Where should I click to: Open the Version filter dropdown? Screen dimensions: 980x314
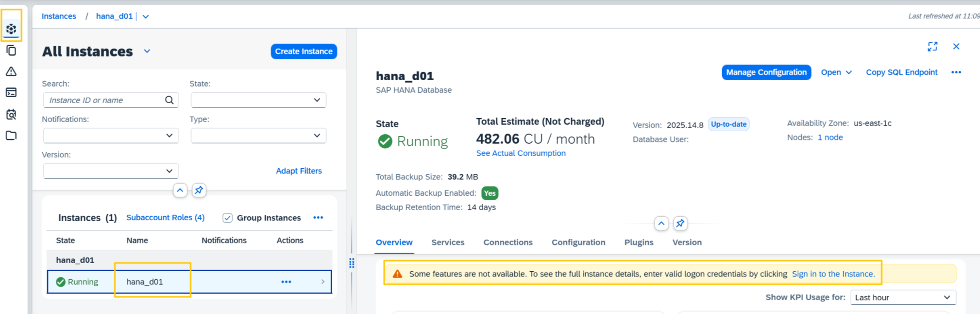[111, 171]
